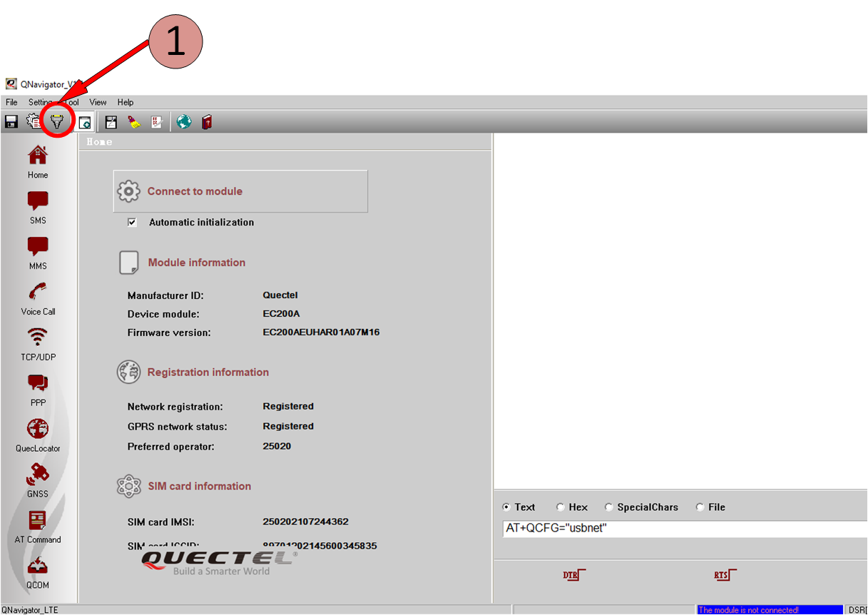Open the File menu
The height and width of the screenshot is (615, 868).
coord(11,102)
